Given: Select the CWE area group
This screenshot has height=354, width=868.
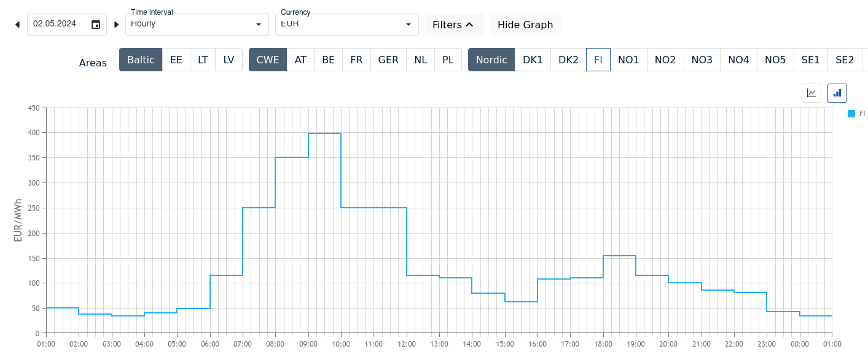Looking at the screenshot, I should (268, 60).
